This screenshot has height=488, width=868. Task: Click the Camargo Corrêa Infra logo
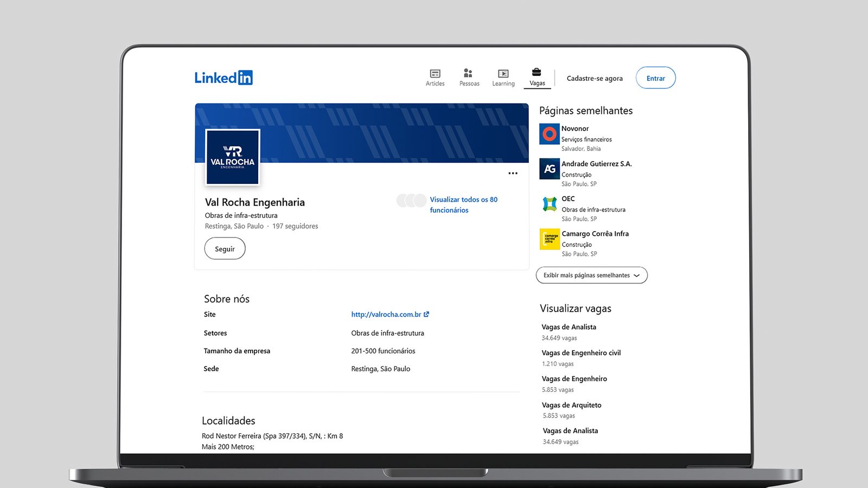[x=550, y=239]
